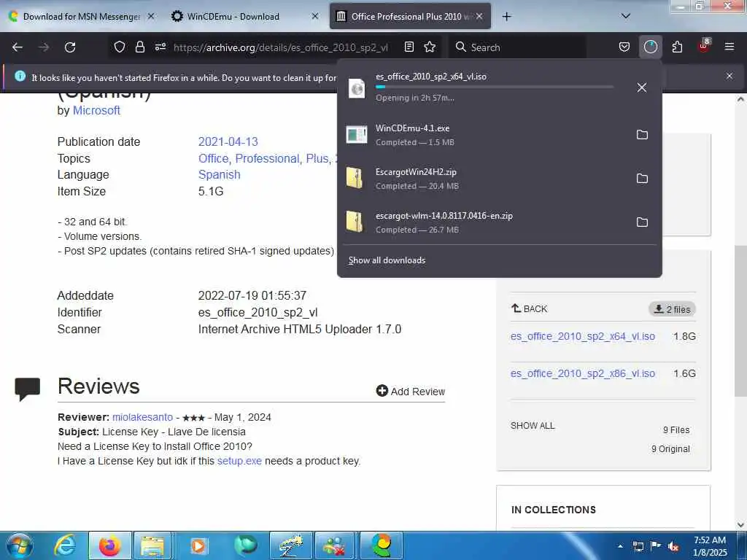Open the 2021-04-13 publication date link

(228, 142)
